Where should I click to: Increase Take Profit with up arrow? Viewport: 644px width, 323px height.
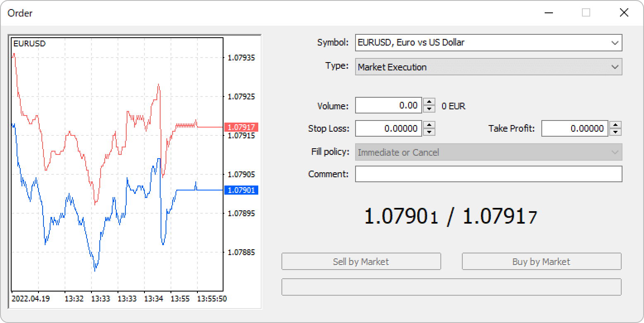[616, 125]
